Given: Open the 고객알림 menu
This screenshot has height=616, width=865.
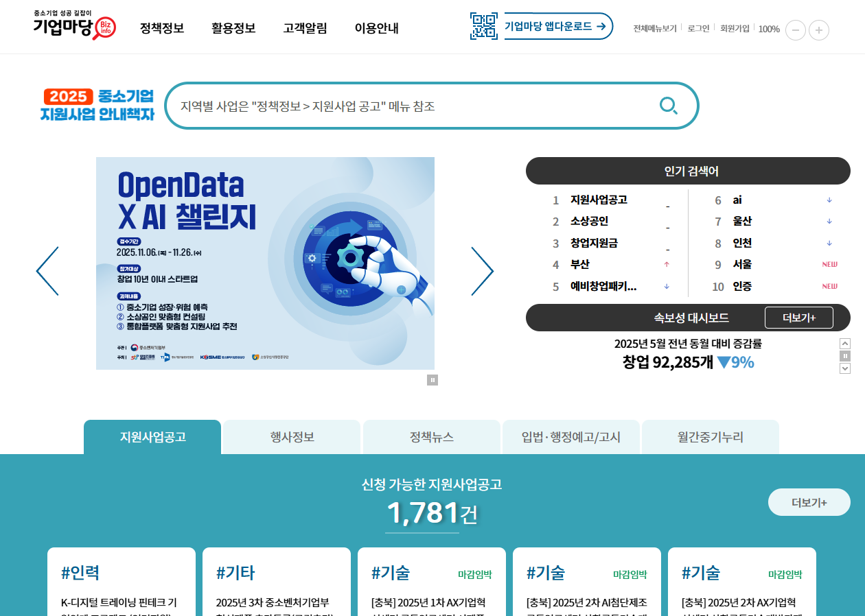Looking at the screenshot, I should pos(305,28).
